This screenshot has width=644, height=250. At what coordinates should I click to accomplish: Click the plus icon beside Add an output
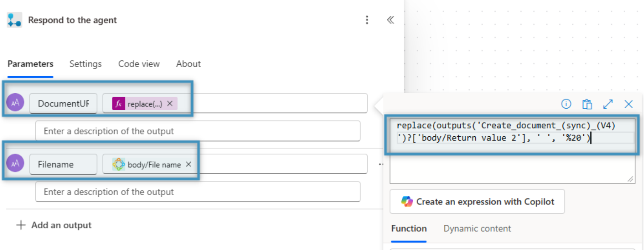[20, 225]
